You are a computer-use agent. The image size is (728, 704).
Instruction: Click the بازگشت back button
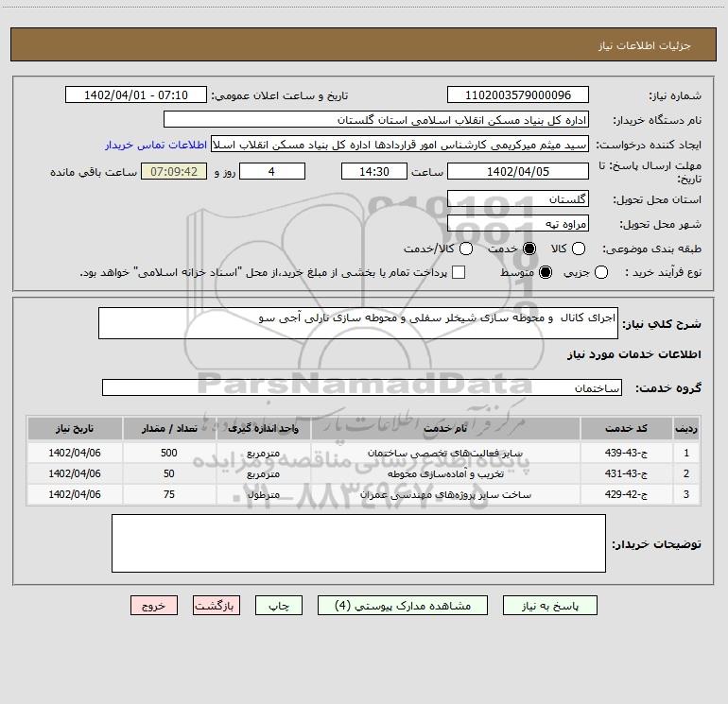point(217,606)
